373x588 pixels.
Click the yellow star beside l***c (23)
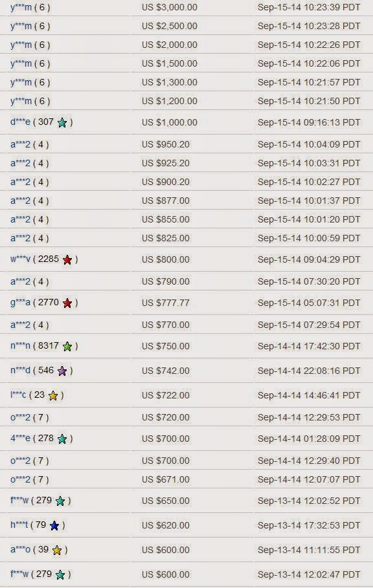53,396
